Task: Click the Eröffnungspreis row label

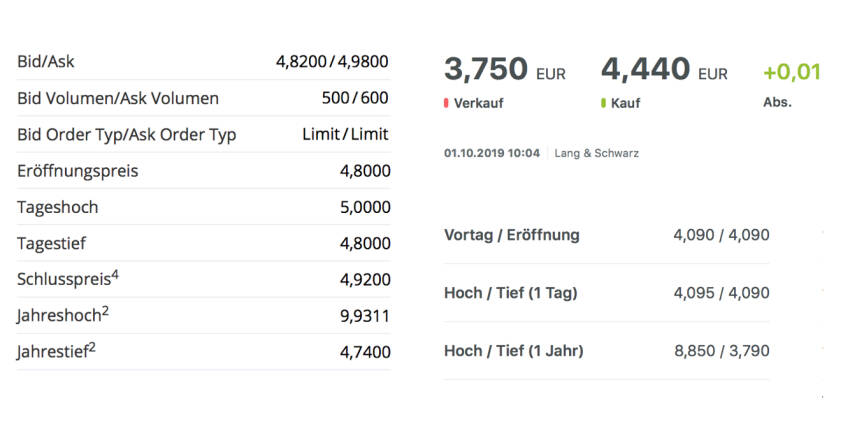Action: point(78,171)
